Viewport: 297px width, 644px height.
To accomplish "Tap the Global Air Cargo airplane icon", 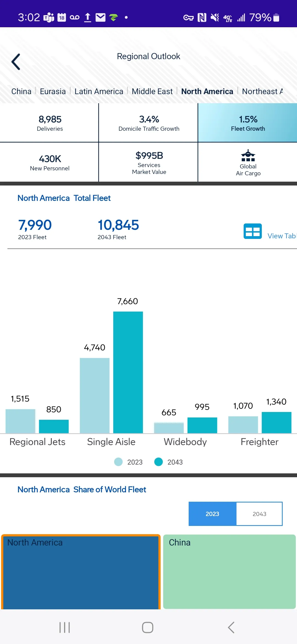I will pyautogui.click(x=248, y=155).
